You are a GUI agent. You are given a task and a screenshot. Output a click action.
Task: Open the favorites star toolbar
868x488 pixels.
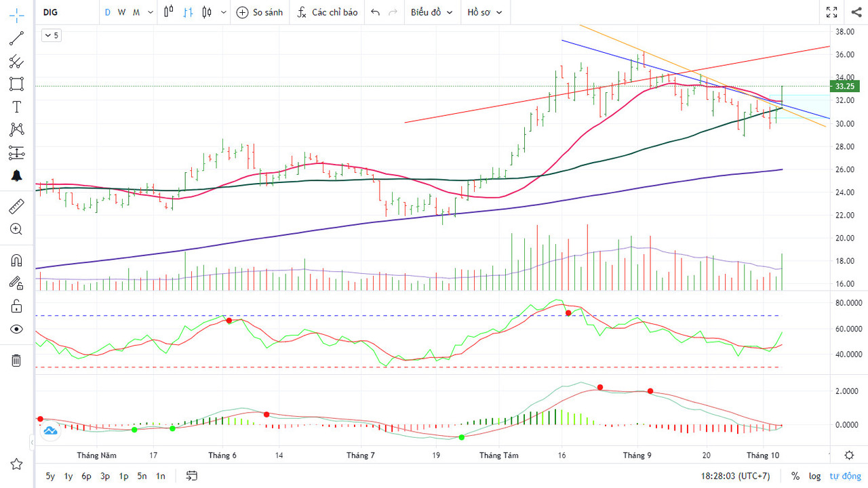point(16,464)
